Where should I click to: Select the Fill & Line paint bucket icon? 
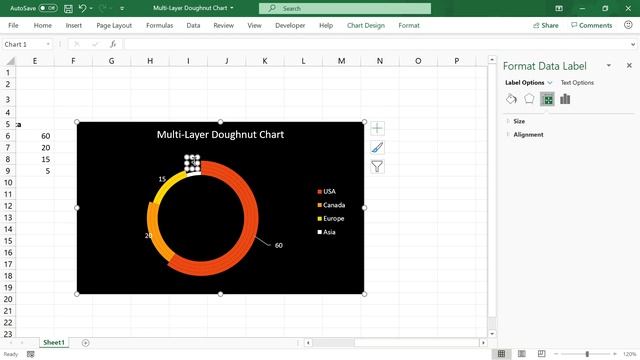tap(511, 99)
